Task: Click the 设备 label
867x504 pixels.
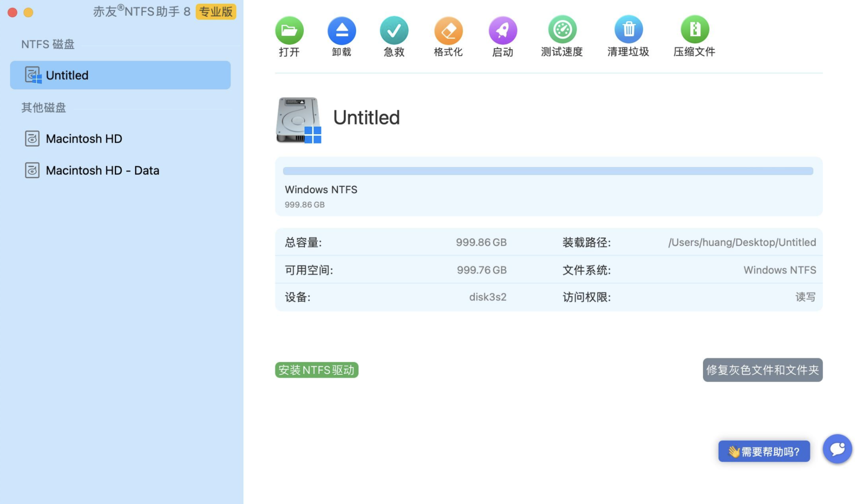Action: pyautogui.click(x=297, y=297)
